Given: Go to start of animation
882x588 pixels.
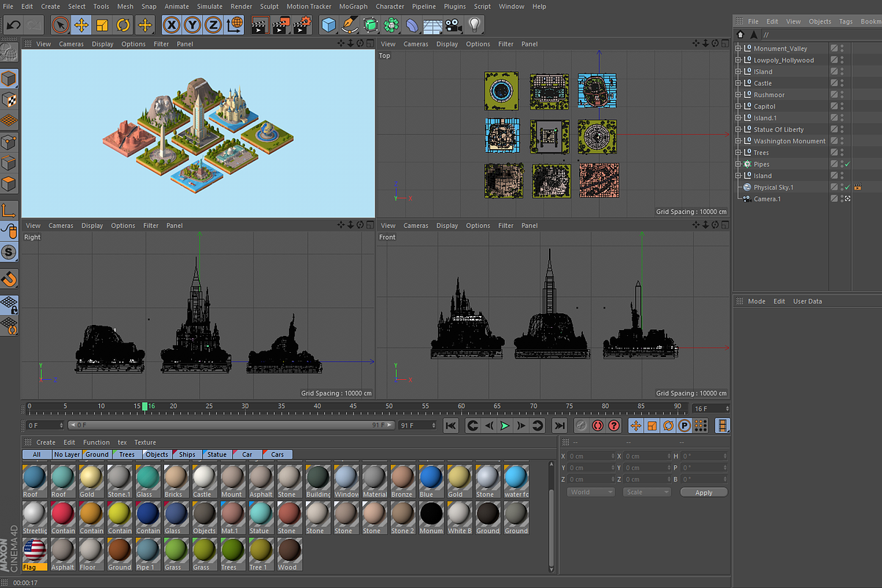Looking at the screenshot, I should [x=451, y=426].
